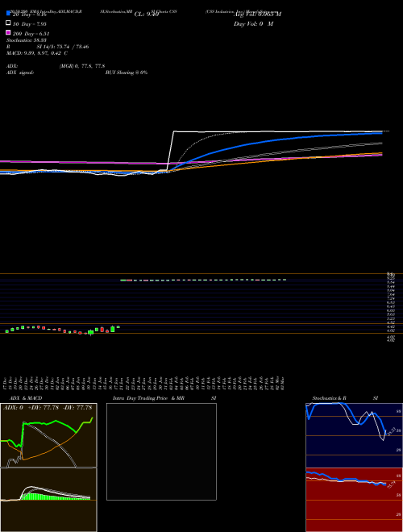Open the dark blue Stochastics chart panel
This screenshot has width=403, height=532.
pos(354,435)
